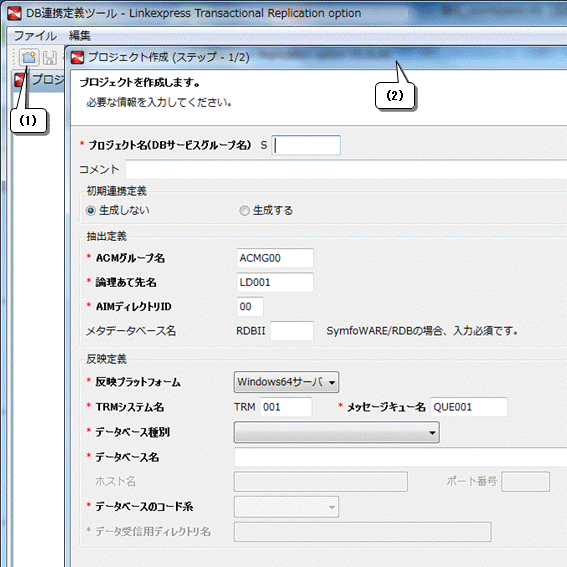567x567 pixels.
Task: Click the save toolbar icon
Action: coord(50,58)
